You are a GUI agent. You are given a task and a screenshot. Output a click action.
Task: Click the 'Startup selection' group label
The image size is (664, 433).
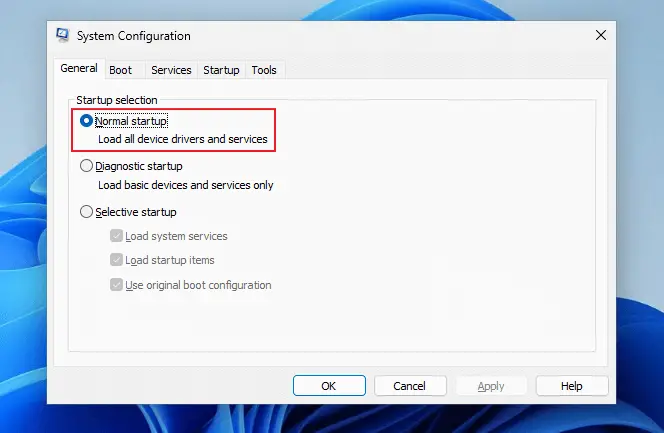[116, 100]
